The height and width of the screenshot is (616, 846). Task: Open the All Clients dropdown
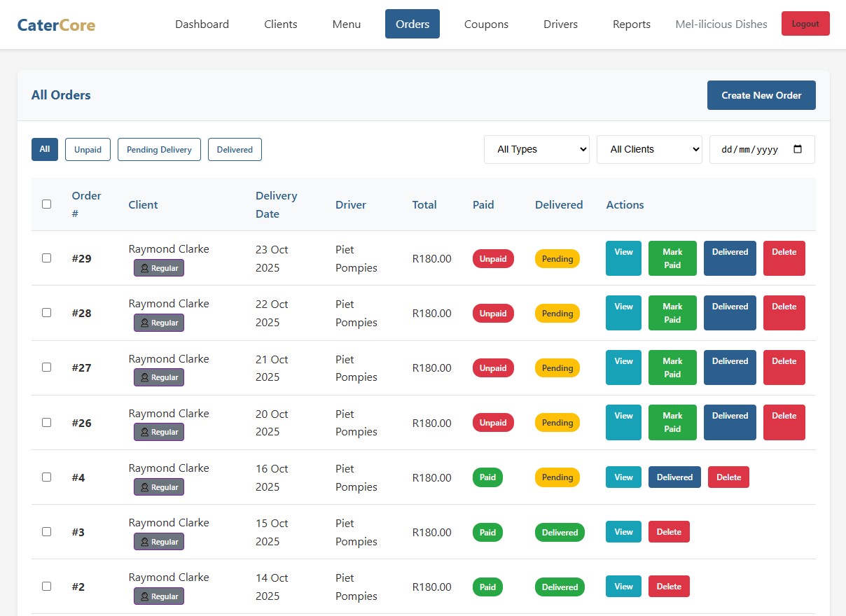pos(649,149)
